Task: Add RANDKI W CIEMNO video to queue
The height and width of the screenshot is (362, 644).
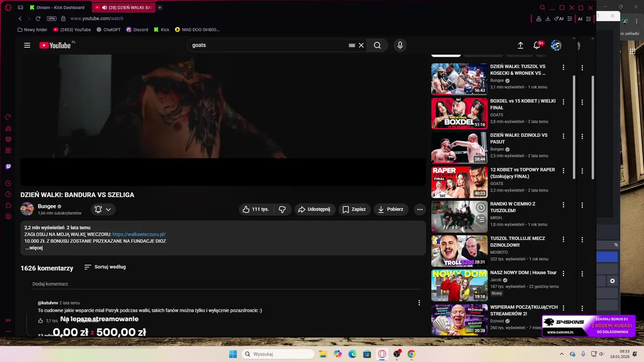Action: pyautogui.click(x=481, y=219)
